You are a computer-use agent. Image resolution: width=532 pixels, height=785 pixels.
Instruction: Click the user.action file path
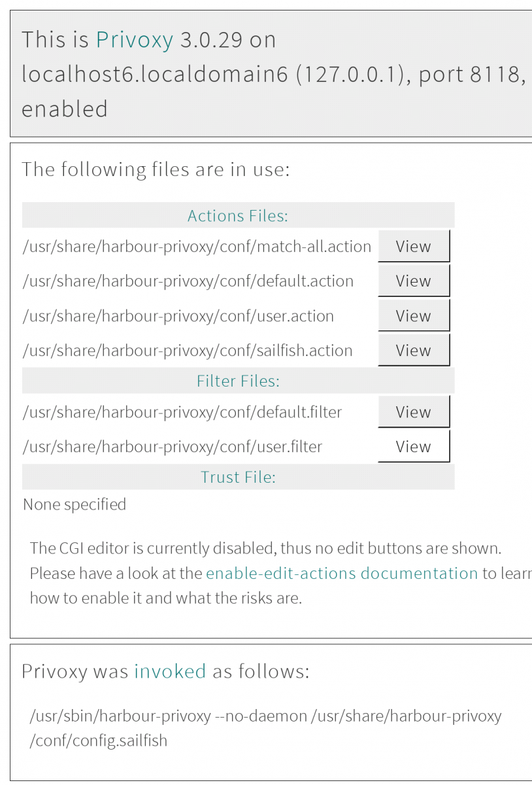(178, 316)
